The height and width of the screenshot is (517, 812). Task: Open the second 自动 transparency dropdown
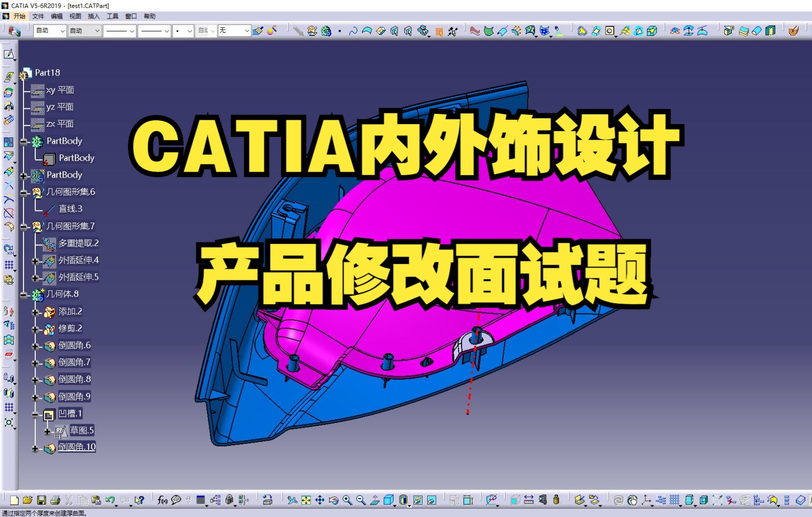84,31
